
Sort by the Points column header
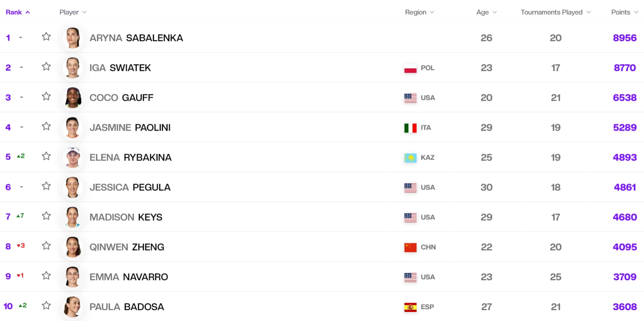tap(624, 12)
